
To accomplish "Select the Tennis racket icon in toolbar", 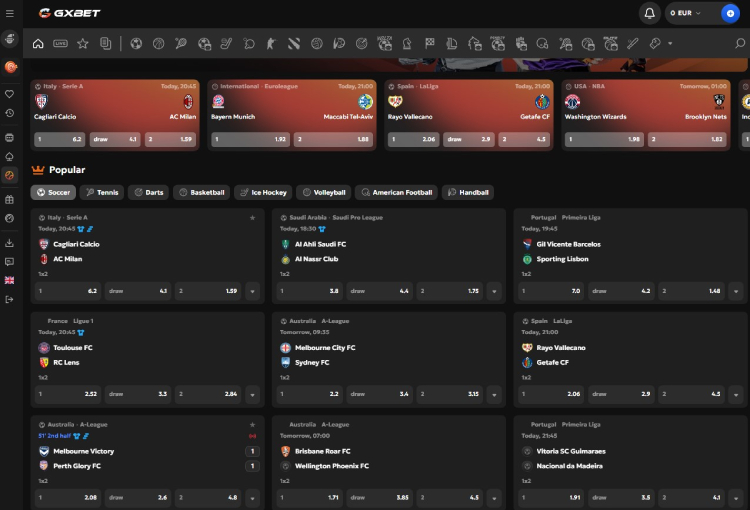I will pos(181,44).
